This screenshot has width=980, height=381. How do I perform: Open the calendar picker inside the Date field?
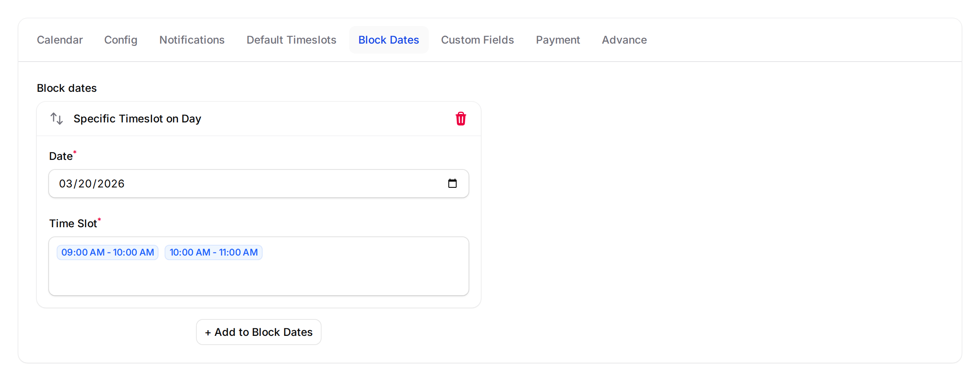coord(453,183)
